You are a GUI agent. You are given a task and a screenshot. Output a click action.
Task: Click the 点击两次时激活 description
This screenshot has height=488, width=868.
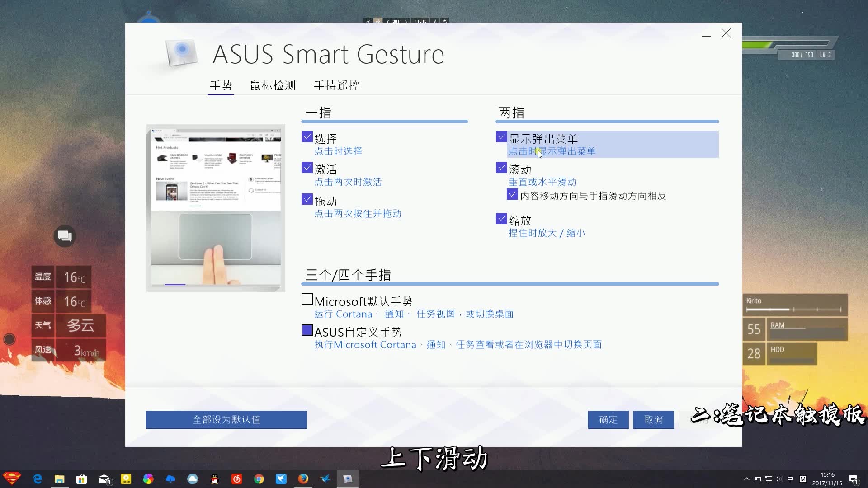coord(348,182)
